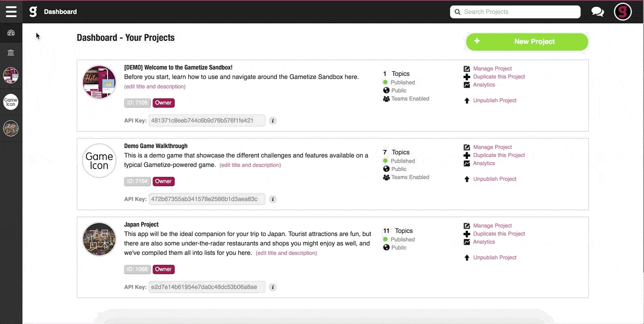Open the Game Icon project sidebar thumbnail
This screenshot has width=644, height=324.
11,102
